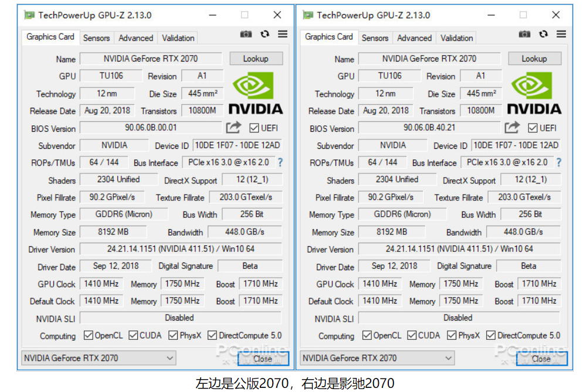Click the bus interface question mark icon

click(x=280, y=163)
